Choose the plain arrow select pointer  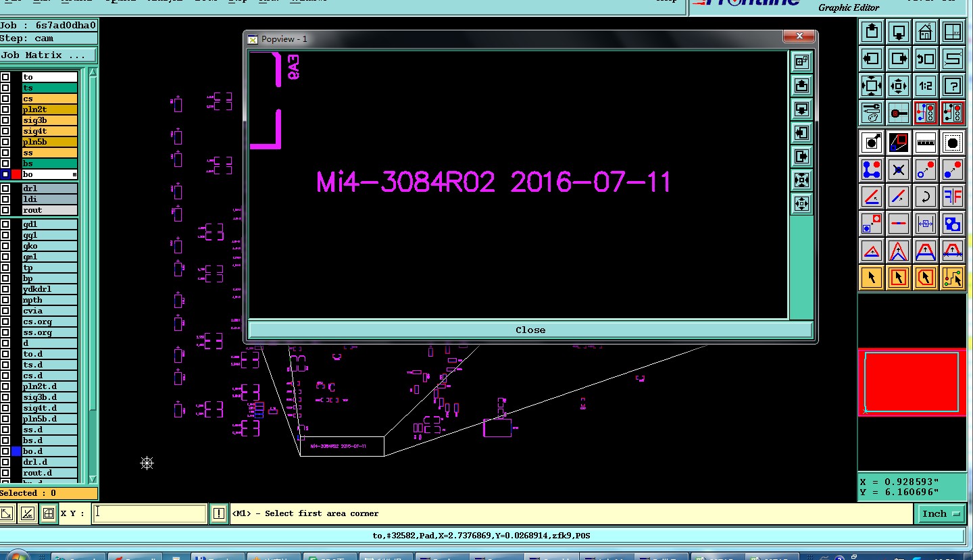point(872,278)
